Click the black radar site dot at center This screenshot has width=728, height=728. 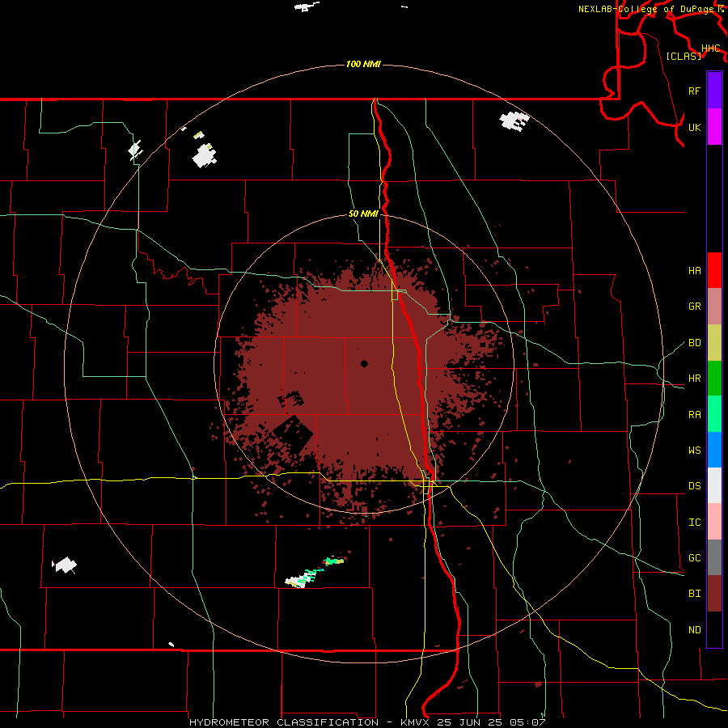tap(364, 364)
